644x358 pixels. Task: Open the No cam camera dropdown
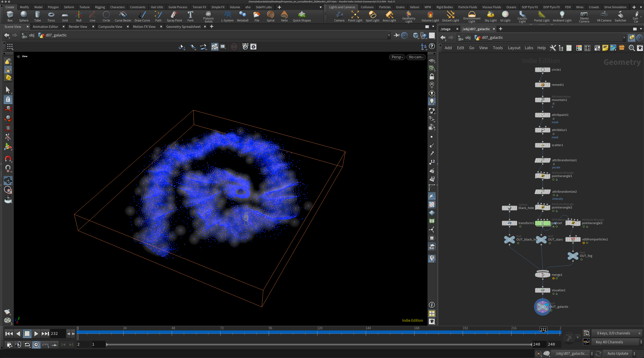pyautogui.click(x=416, y=57)
